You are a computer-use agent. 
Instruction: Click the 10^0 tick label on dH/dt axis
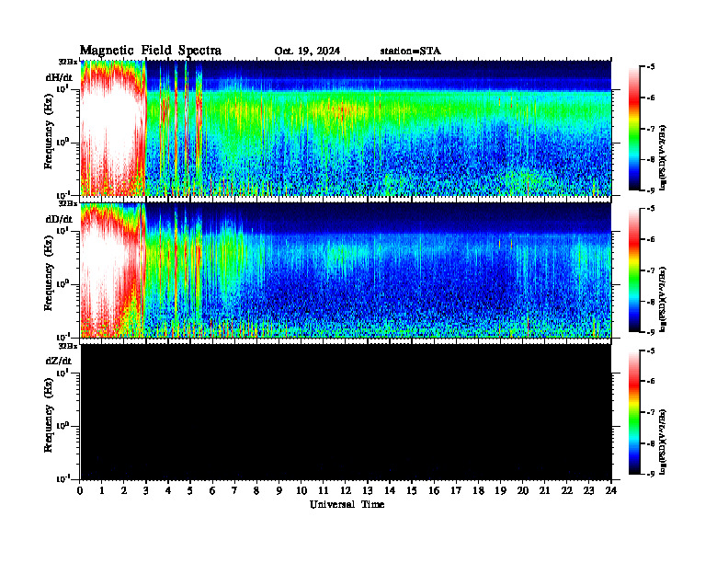[63, 142]
